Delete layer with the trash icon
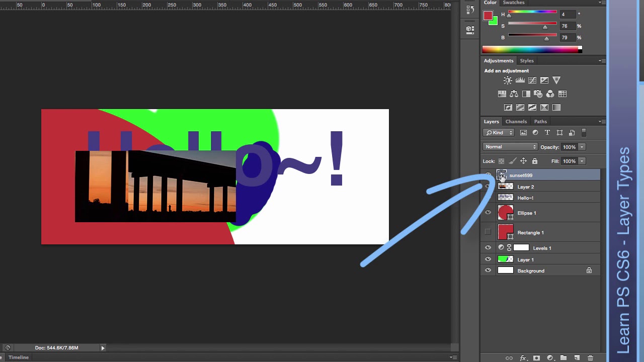This screenshot has height=362, width=644. pyautogui.click(x=591, y=358)
